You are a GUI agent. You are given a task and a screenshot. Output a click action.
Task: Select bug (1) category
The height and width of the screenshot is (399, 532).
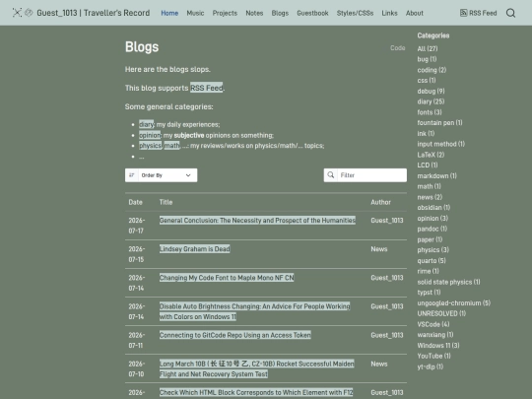[x=427, y=59]
